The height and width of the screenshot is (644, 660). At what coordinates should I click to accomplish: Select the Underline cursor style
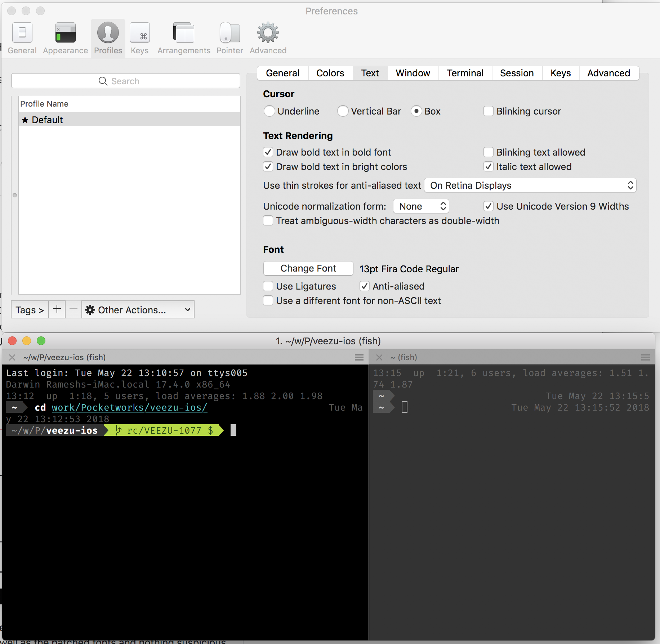[269, 111]
